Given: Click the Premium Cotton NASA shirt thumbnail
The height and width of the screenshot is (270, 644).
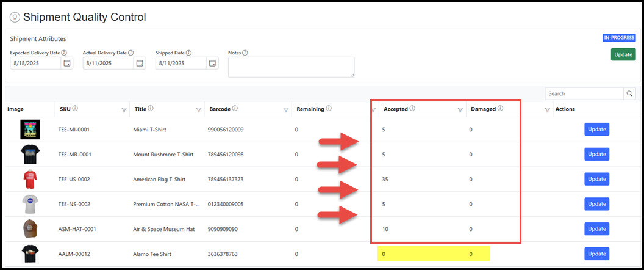Looking at the screenshot, I should coord(29,204).
